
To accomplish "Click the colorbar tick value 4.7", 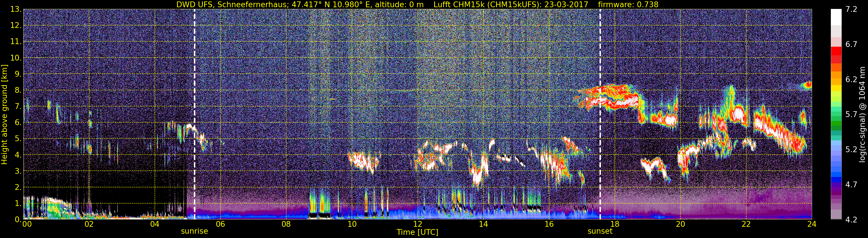I will (851, 185).
